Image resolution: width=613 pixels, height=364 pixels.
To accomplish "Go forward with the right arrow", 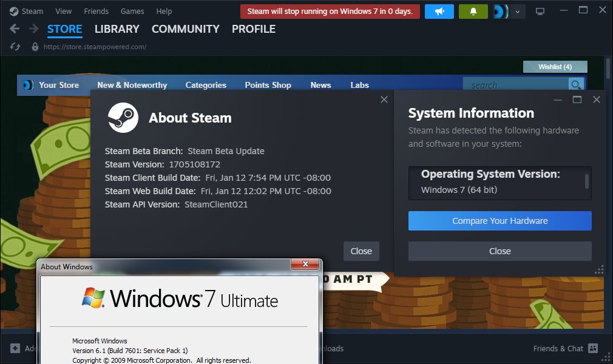I will click(x=34, y=29).
